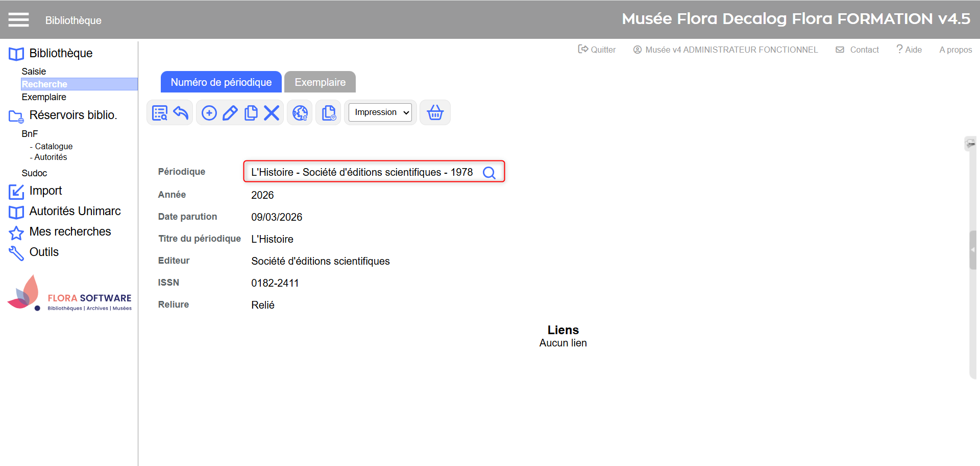Open BnF Catalogue in sidebar
The height and width of the screenshot is (466, 980).
(54, 146)
